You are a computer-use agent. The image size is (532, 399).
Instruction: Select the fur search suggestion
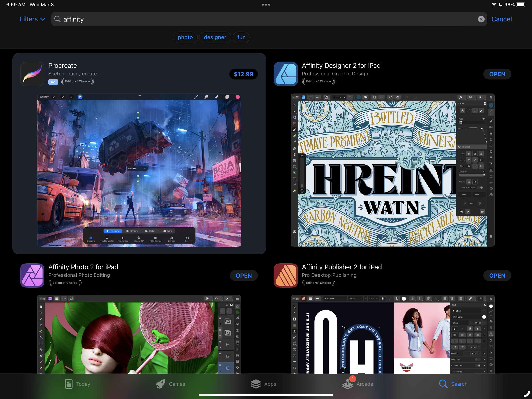[x=241, y=37]
